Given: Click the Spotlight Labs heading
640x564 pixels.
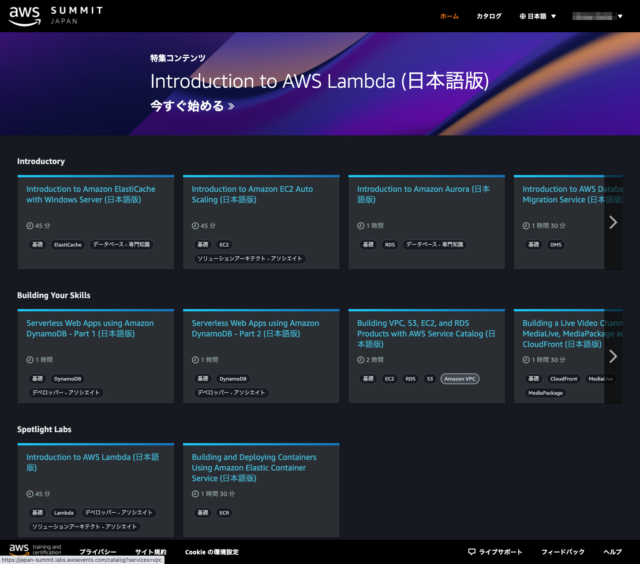Looking at the screenshot, I should pos(44,429).
